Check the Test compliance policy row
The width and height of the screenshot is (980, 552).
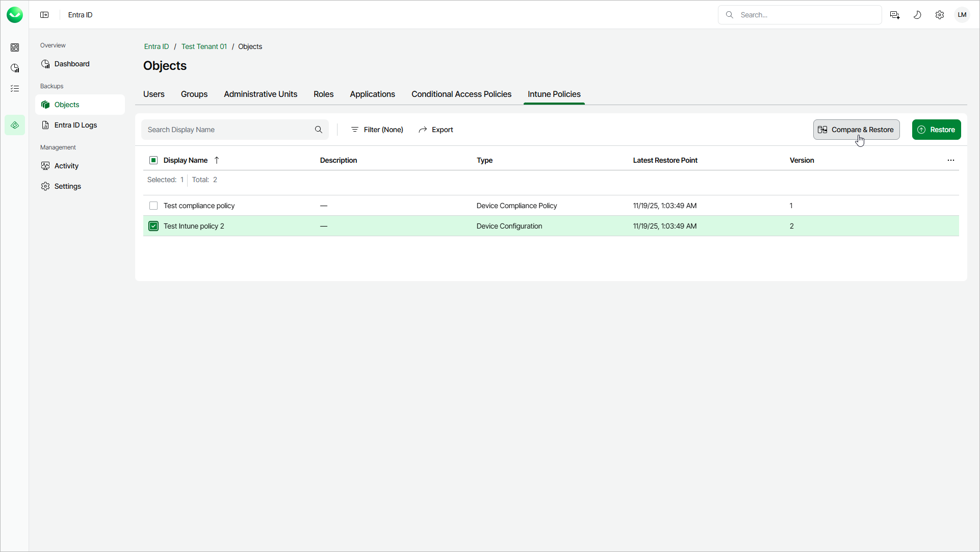pyautogui.click(x=153, y=206)
